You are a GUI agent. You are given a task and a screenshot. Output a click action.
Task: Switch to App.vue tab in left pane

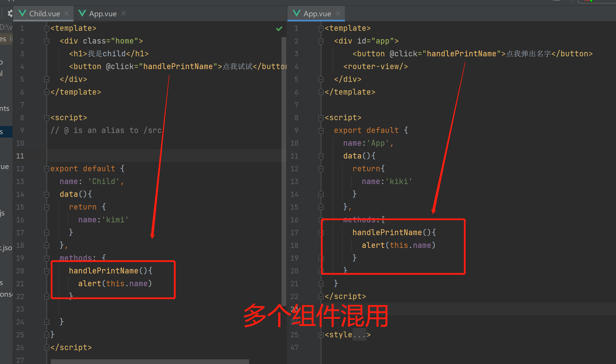(103, 14)
